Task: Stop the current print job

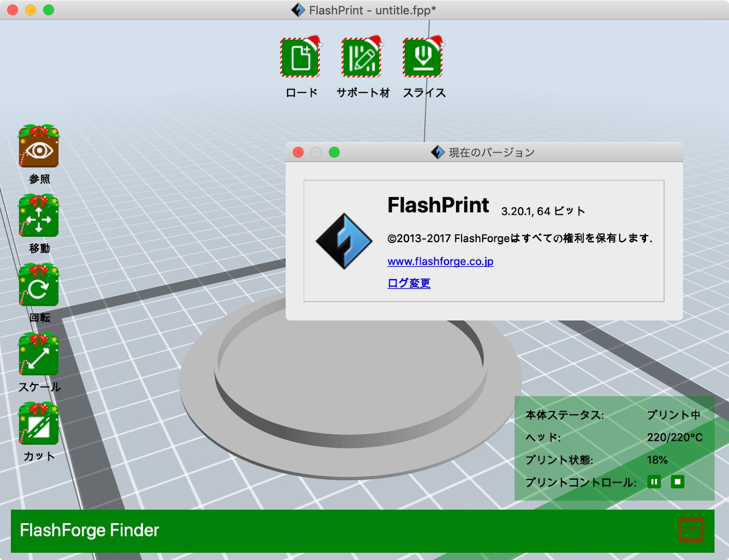Action: click(x=678, y=482)
